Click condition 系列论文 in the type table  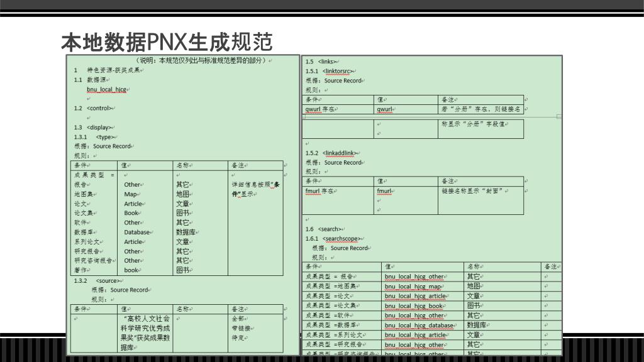[87, 242]
